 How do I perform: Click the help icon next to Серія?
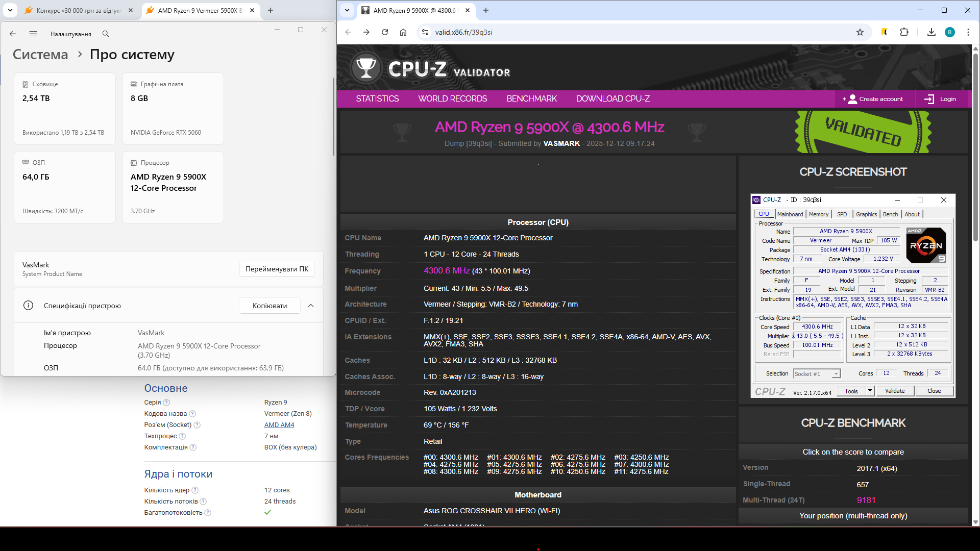point(166,403)
